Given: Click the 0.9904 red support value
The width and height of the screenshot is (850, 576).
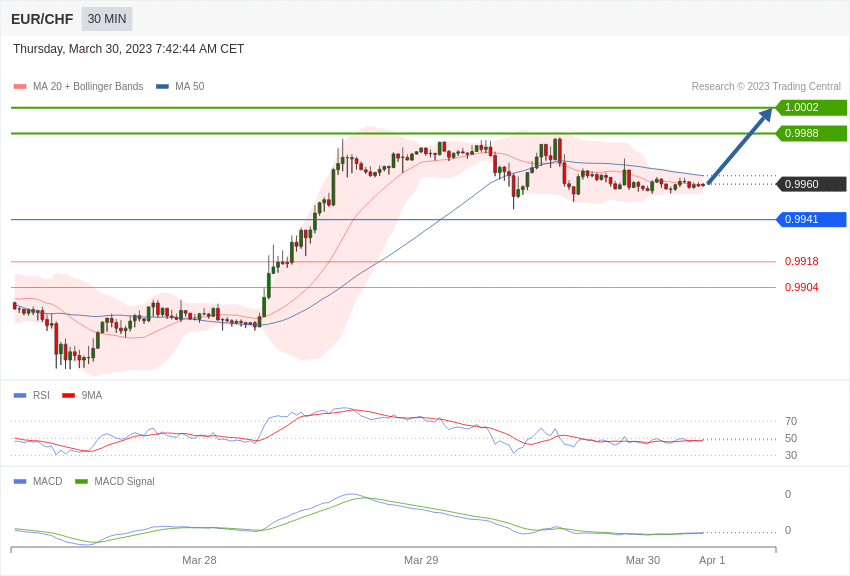Looking at the screenshot, I should click(801, 288).
